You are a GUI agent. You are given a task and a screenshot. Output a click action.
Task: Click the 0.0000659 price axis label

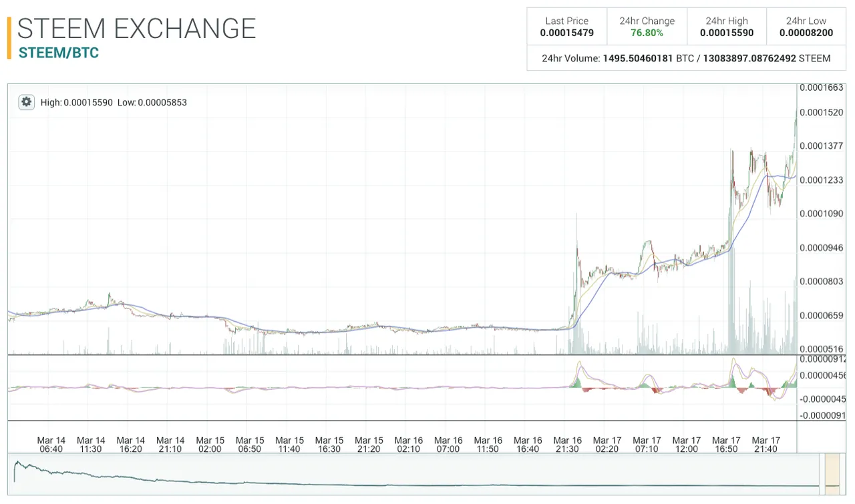[x=822, y=315]
